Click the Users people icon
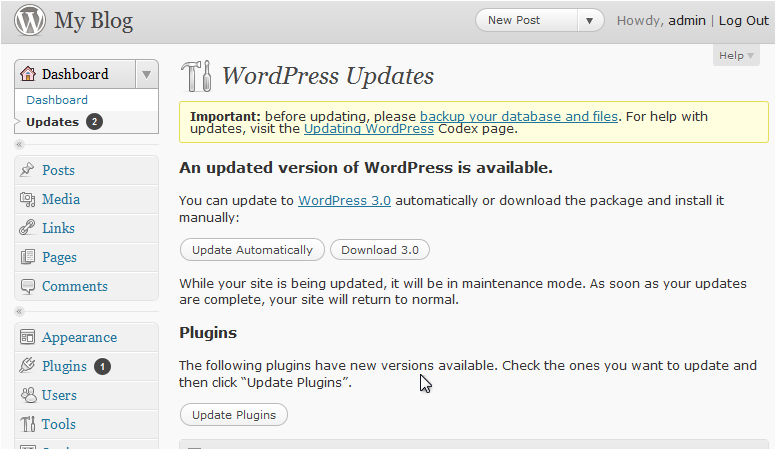776x450 pixels. pos(28,395)
